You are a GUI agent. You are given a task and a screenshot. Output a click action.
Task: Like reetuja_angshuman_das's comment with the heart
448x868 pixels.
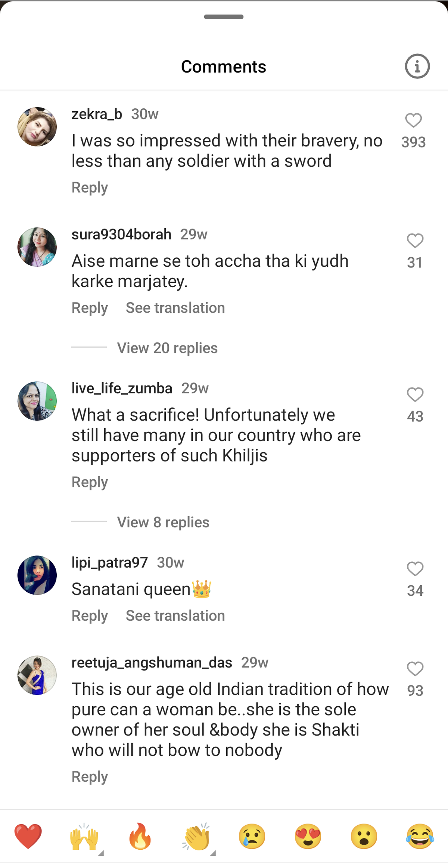[415, 669]
